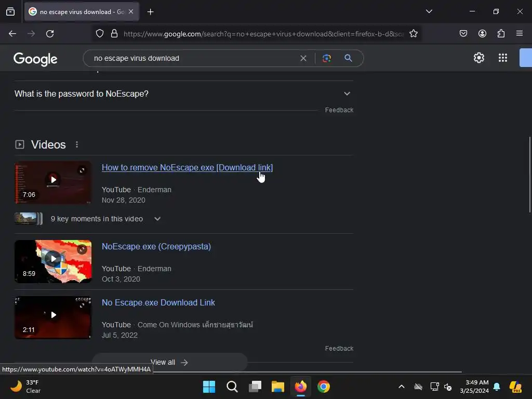Screen dimensions: 532x399
Task: Play the 2:11 video thumbnail
Action: click(x=53, y=317)
